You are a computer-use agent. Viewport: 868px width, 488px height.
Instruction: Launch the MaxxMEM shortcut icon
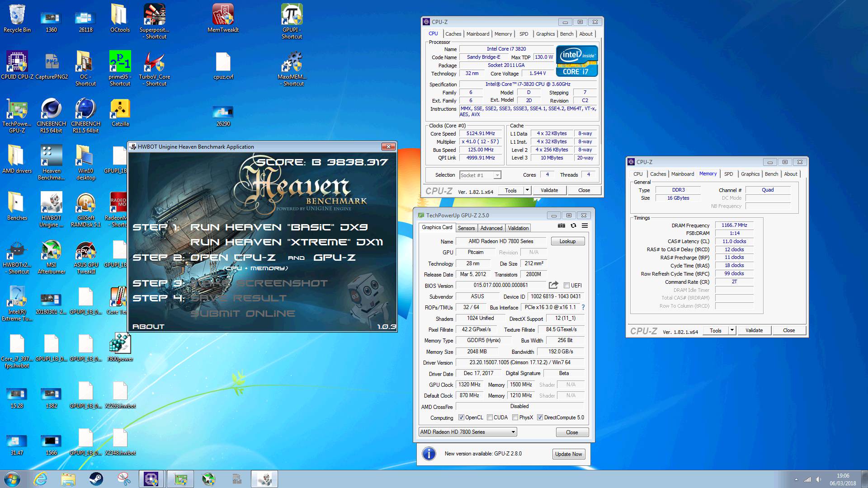(292, 68)
